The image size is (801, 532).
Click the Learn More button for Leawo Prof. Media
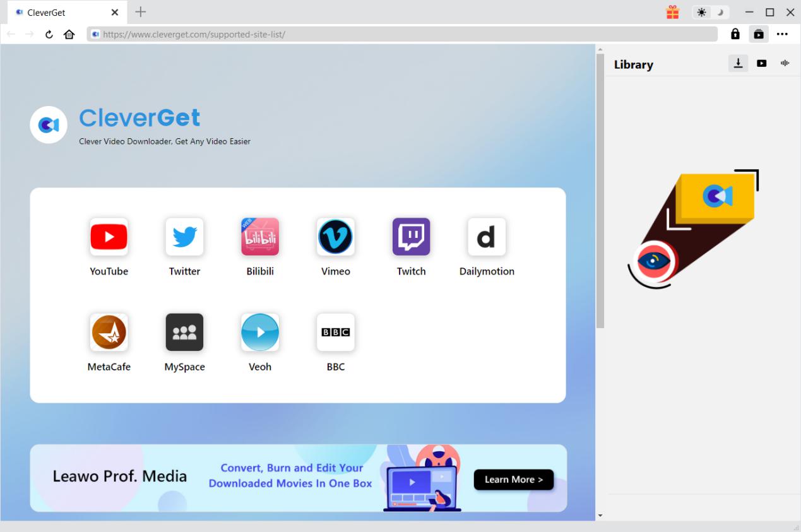click(513, 480)
